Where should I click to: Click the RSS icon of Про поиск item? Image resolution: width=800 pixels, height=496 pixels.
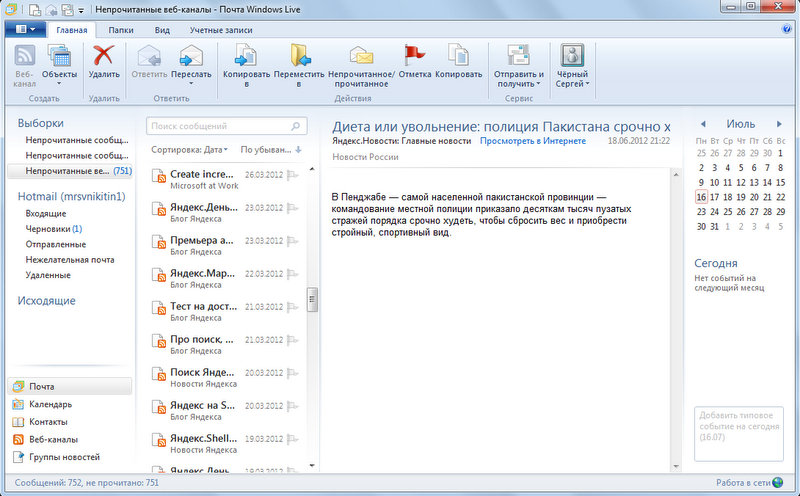tap(159, 341)
